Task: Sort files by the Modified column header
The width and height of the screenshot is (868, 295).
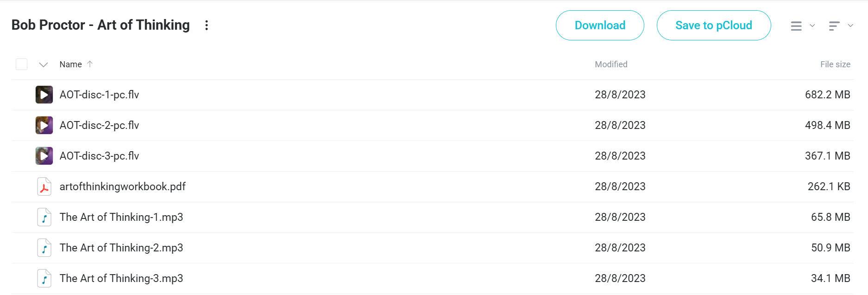Action: click(611, 64)
